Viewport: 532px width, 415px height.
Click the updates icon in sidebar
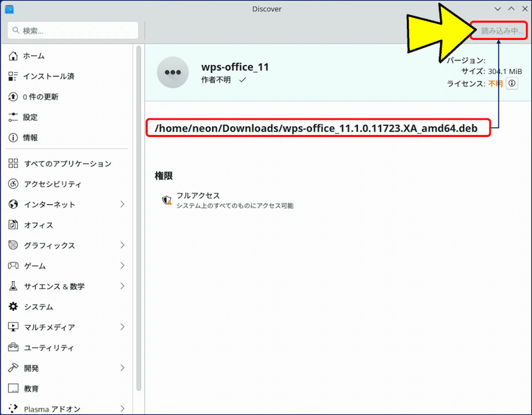click(x=13, y=97)
